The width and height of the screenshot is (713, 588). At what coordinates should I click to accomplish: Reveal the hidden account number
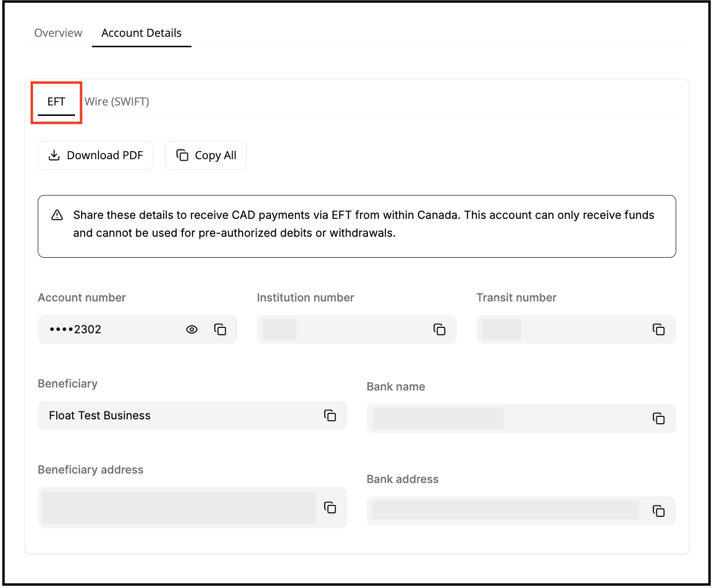pos(192,329)
